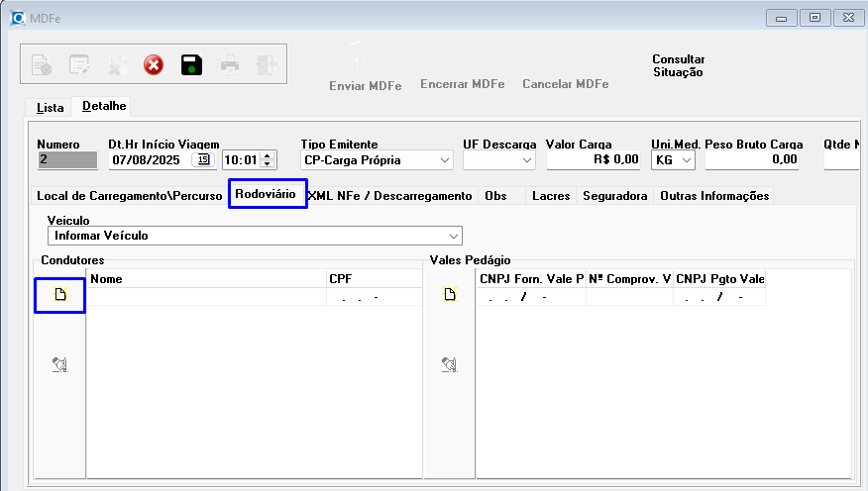Expand the Tipo Emitente dropdown
The width and height of the screenshot is (868, 491).
[x=444, y=159]
